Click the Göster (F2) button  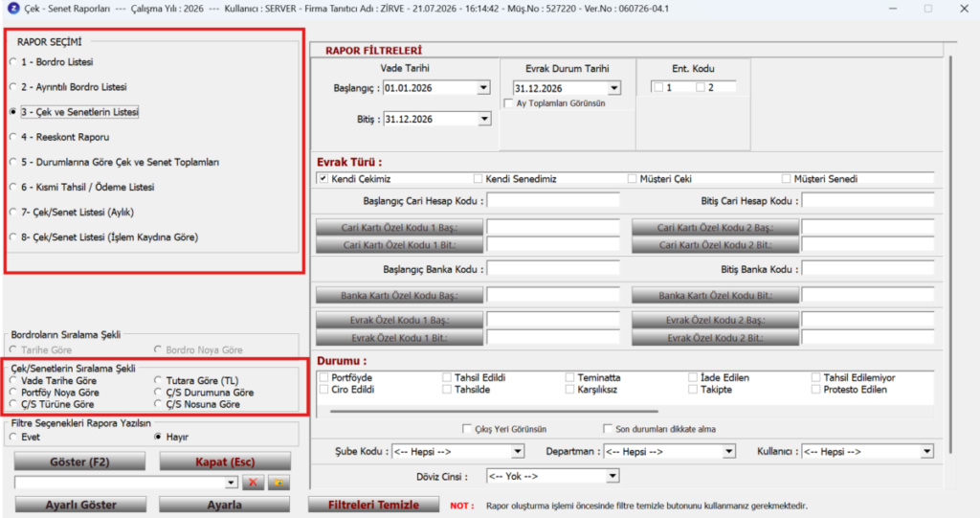point(80,462)
